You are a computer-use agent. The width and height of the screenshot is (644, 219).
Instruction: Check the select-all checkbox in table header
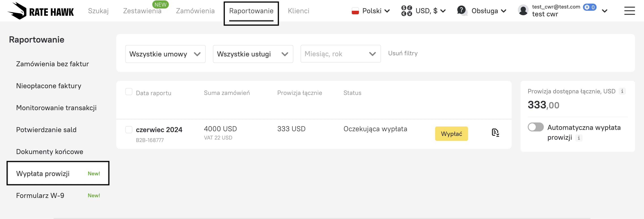pos(129,92)
